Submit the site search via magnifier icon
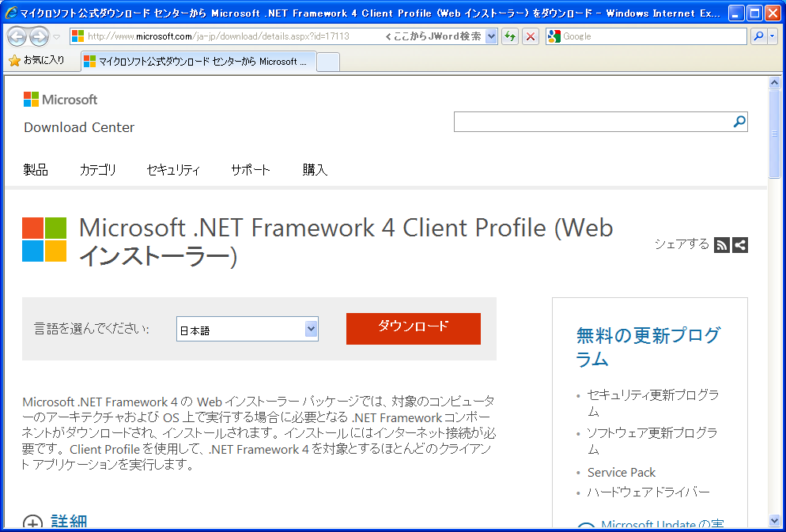This screenshot has width=786, height=532. click(739, 121)
